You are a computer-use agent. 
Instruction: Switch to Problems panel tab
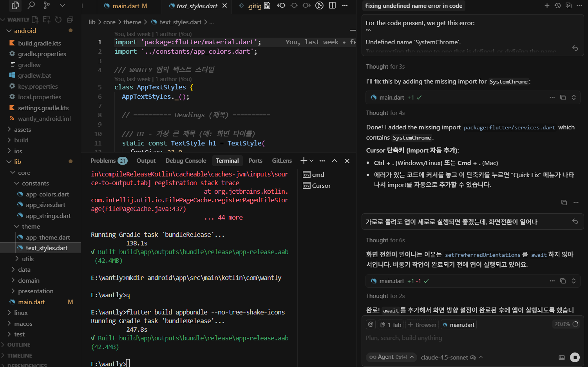click(x=109, y=161)
